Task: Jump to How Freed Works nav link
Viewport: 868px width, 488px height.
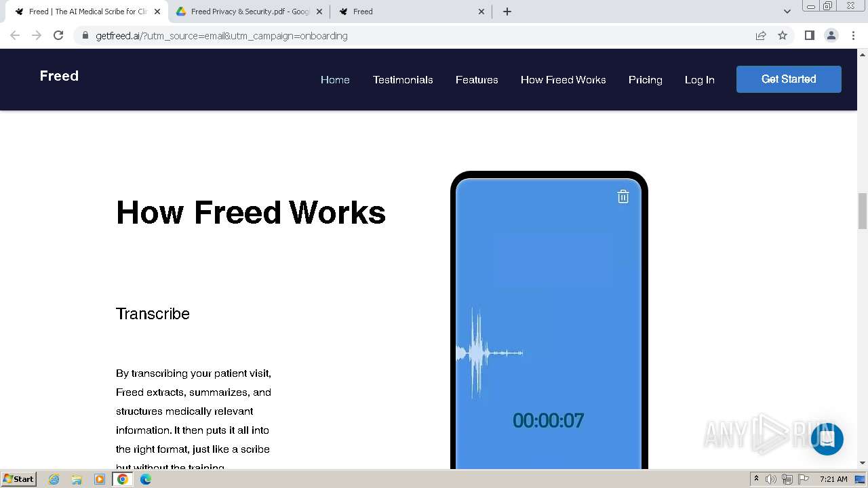Action: point(564,80)
